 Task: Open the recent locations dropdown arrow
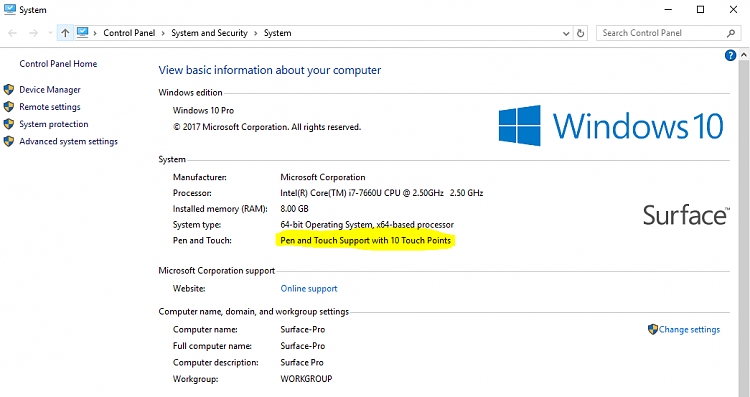(x=50, y=33)
